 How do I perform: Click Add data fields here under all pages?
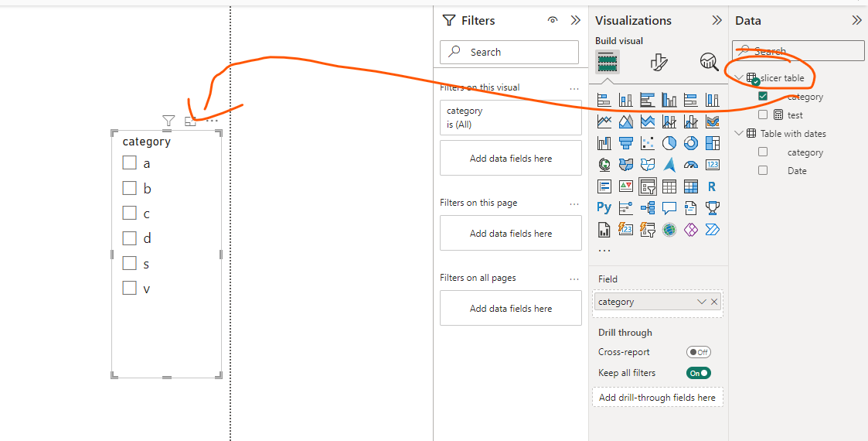(x=510, y=308)
